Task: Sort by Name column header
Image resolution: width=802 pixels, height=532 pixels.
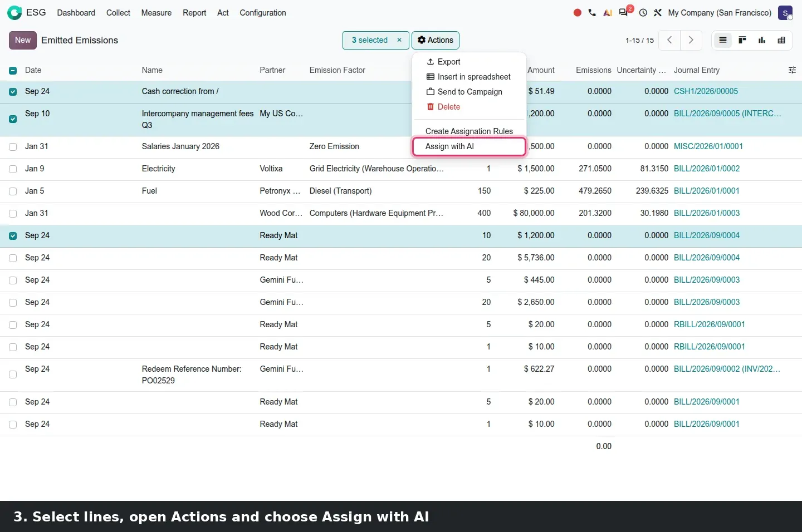Action: [152, 70]
